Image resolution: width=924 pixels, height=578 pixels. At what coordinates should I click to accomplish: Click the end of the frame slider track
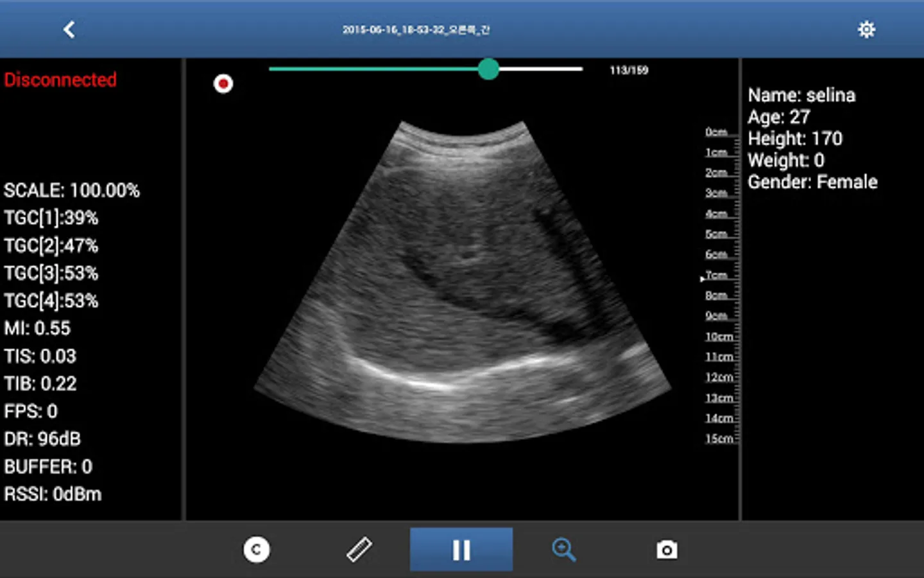pyautogui.click(x=579, y=69)
